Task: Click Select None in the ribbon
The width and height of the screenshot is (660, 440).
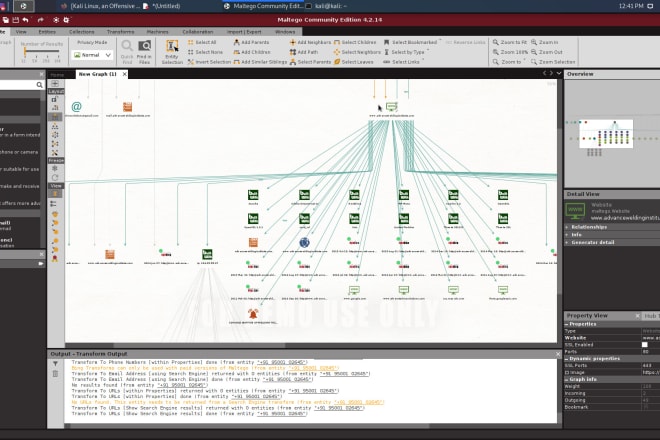Action: click(x=205, y=52)
